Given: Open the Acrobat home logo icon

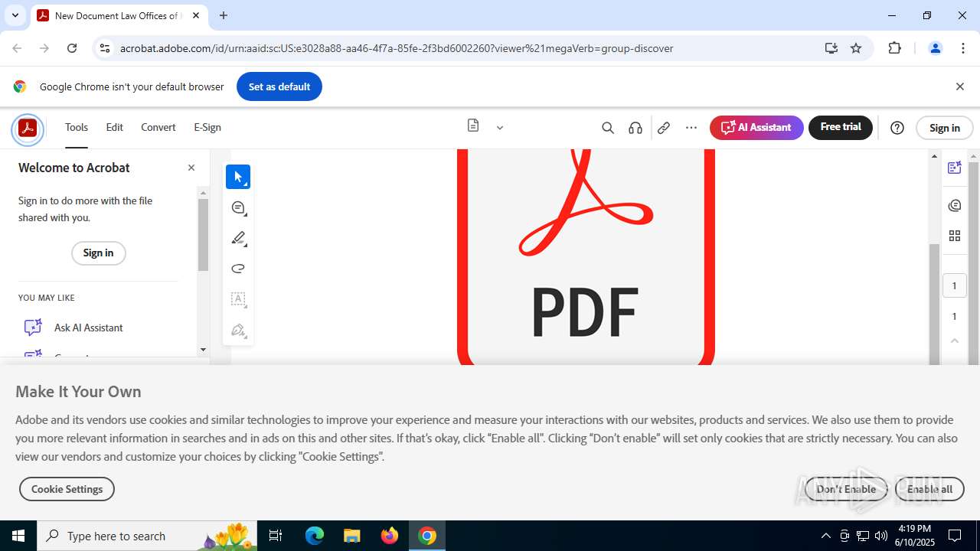Looking at the screenshot, I should coord(28,128).
